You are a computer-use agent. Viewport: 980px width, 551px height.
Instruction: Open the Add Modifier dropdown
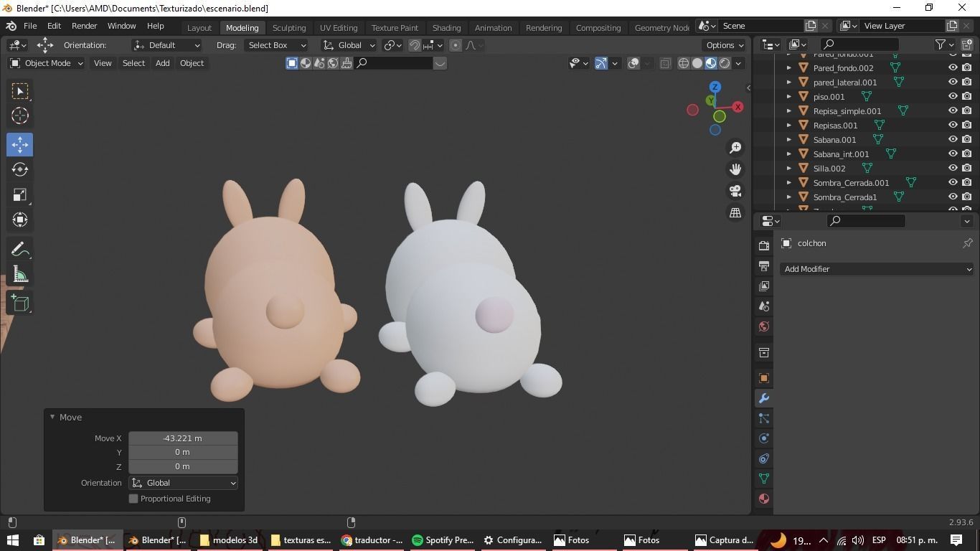(877, 268)
